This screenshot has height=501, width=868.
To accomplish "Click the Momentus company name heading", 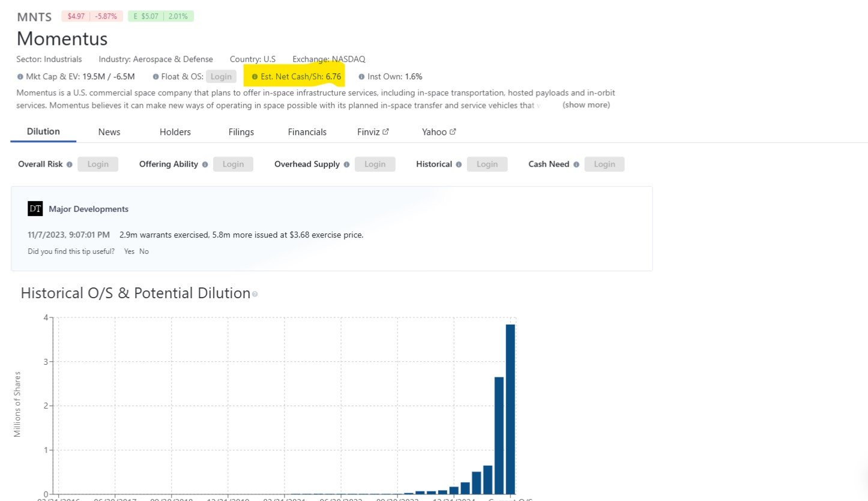I will [62, 38].
